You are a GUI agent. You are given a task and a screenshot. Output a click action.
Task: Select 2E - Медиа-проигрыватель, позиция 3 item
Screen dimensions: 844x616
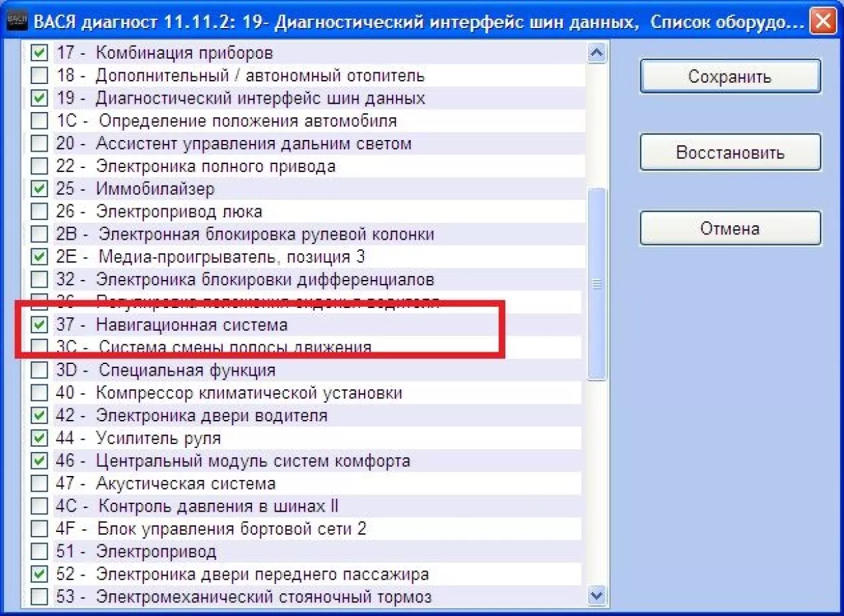point(231,257)
